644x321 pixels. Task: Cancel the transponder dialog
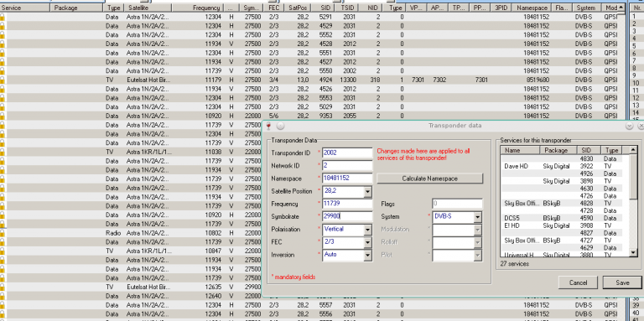pos(578,282)
